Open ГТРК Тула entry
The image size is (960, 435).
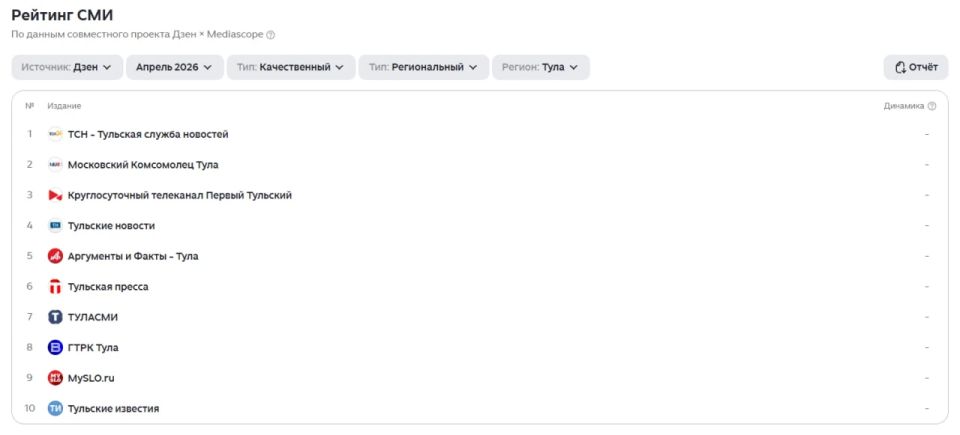click(x=93, y=347)
